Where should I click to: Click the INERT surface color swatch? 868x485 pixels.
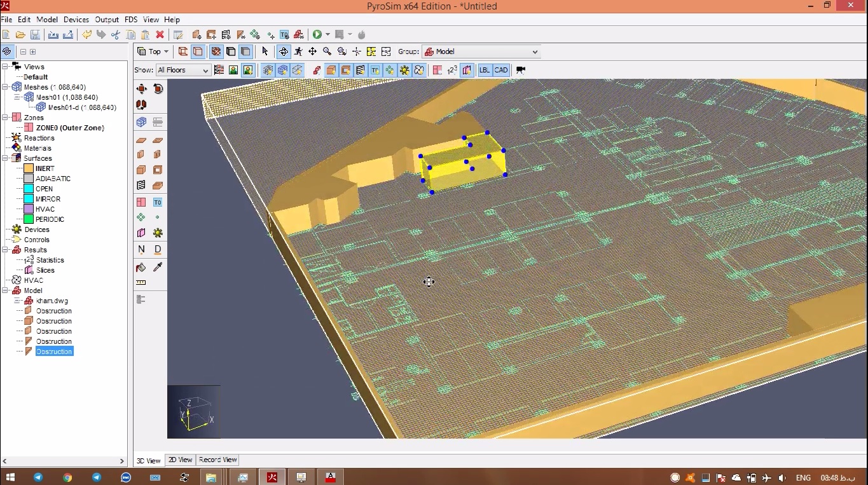point(29,168)
